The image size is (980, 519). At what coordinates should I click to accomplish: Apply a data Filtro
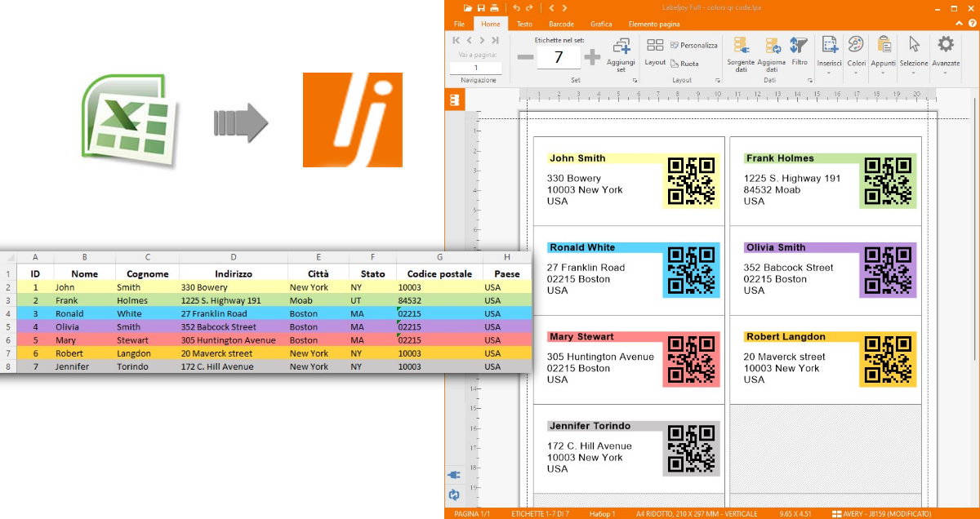tap(800, 52)
